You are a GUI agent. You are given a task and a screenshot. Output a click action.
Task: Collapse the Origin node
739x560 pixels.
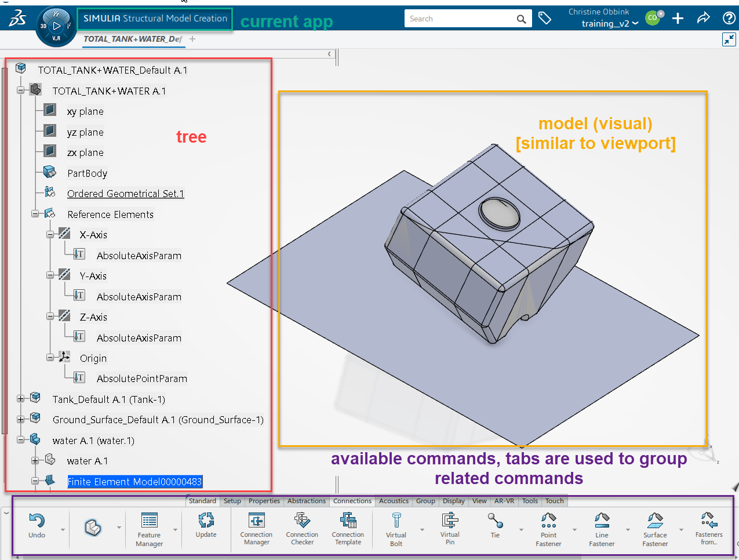tap(50, 358)
